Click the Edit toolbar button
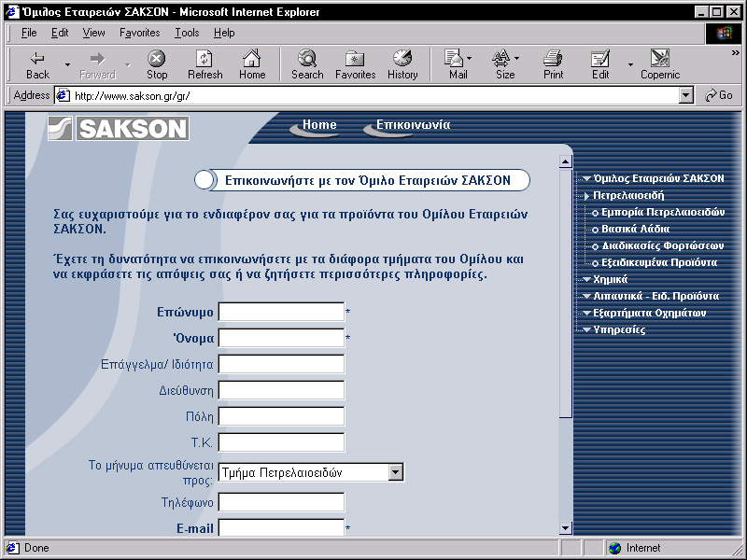Screen dimensions: 747x560 (x=600, y=65)
